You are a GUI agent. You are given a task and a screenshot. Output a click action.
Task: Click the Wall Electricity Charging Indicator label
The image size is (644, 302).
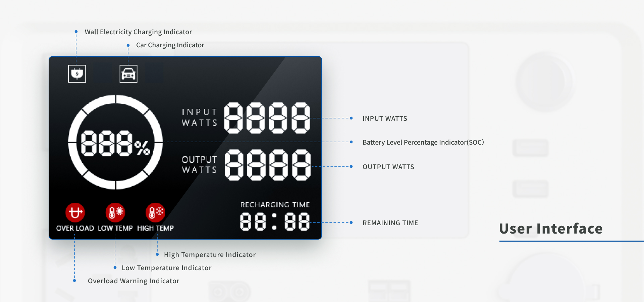click(138, 32)
